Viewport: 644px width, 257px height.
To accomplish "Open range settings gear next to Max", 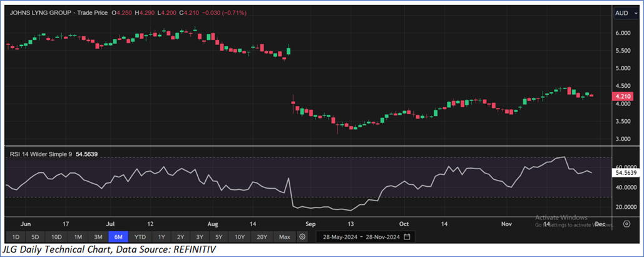I will tap(303, 237).
